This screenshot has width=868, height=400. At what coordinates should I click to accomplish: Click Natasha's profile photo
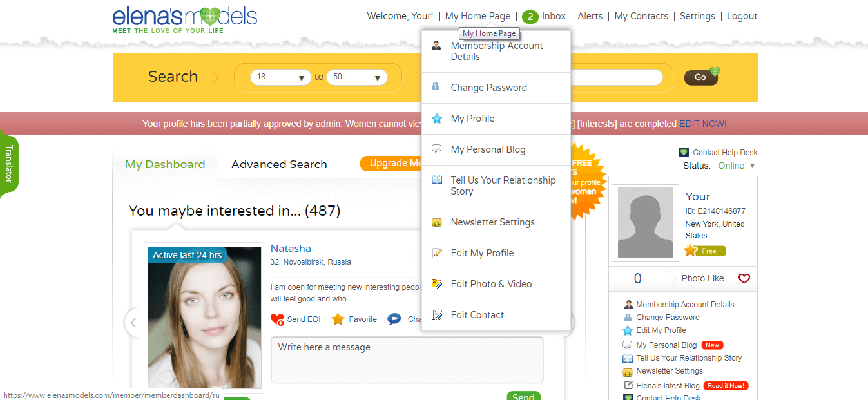click(205, 318)
